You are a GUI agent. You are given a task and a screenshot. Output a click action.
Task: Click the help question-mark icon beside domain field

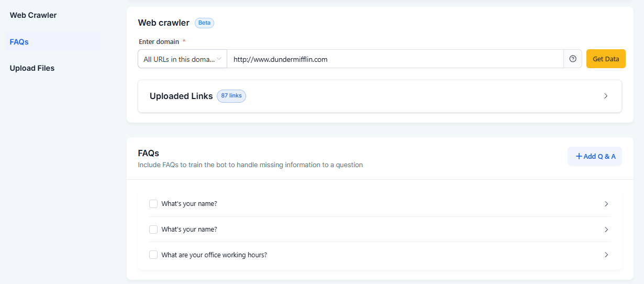[572, 59]
